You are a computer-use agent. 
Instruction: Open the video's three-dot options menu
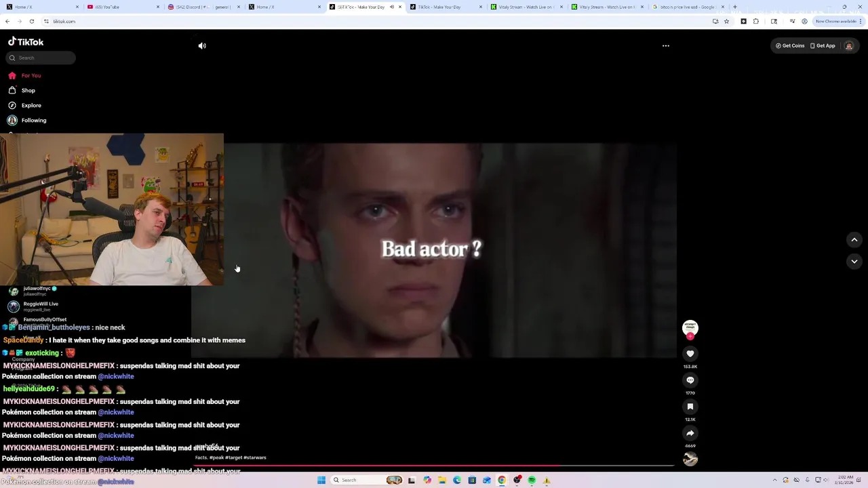666,46
